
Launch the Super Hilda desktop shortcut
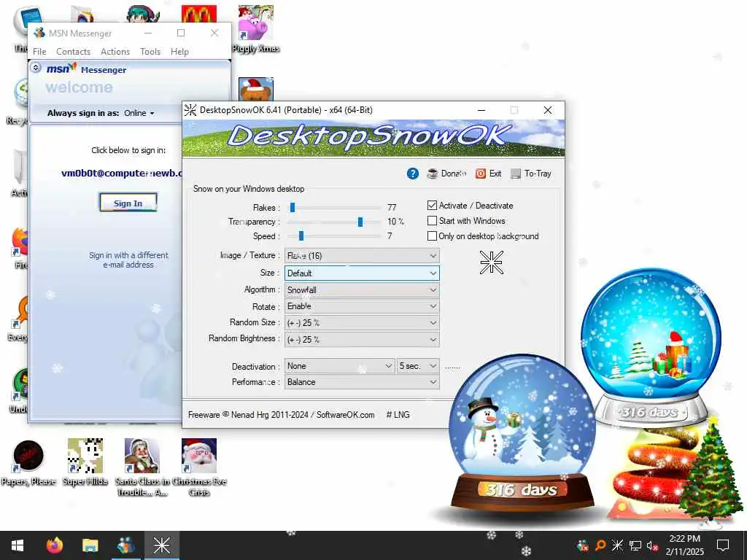click(85, 463)
